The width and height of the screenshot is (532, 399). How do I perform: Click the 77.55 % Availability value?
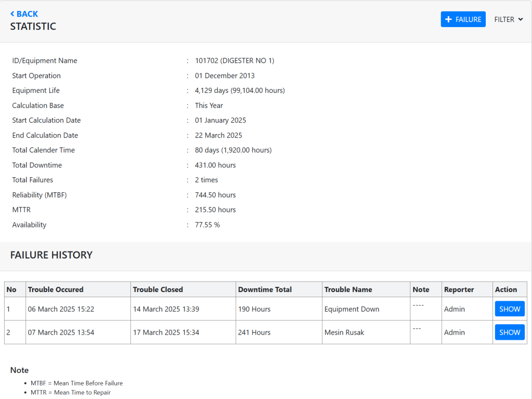point(207,225)
